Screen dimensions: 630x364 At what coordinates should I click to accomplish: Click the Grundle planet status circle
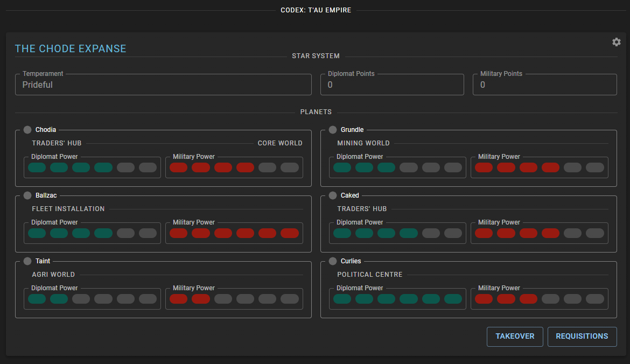click(x=333, y=130)
